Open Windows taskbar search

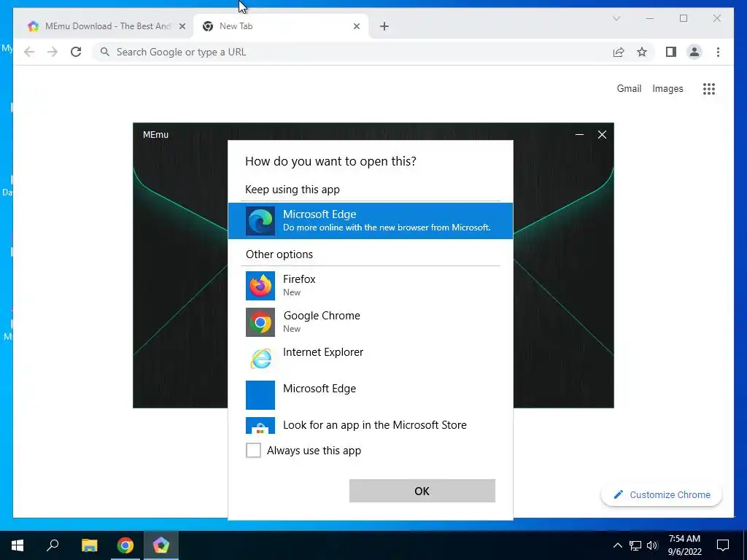[53, 545]
